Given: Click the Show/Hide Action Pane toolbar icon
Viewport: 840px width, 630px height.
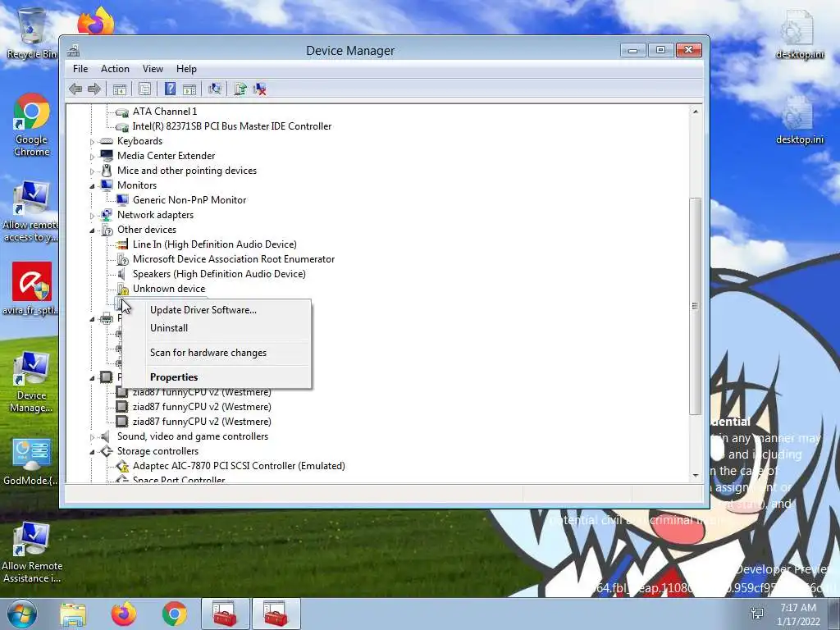Looking at the screenshot, I should 189,89.
